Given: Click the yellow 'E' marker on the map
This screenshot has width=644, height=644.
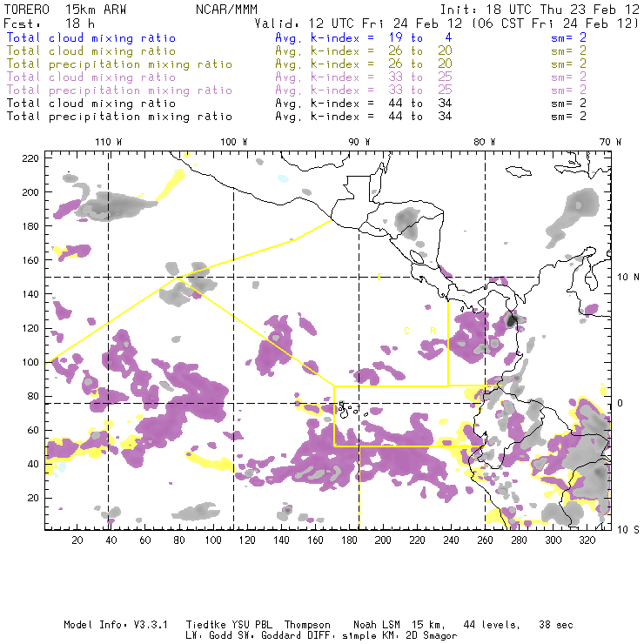Looking at the screenshot, I should click(379, 278).
